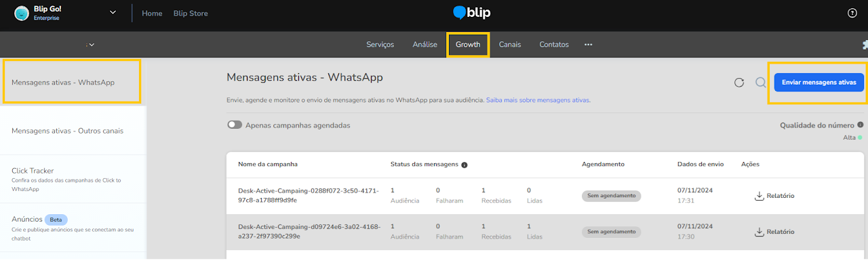Screen dimensions: 868x265
Task: Click info icon beside Status das mensagens
Action: (x=465, y=165)
